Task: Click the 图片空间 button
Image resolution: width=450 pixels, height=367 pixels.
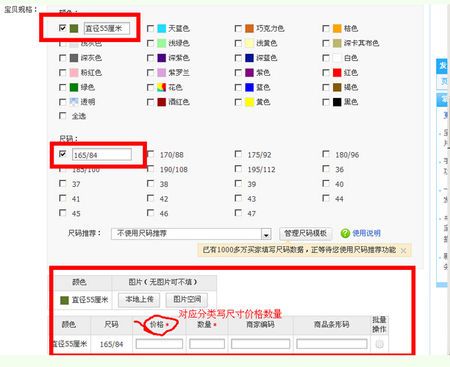Action: pos(187,300)
